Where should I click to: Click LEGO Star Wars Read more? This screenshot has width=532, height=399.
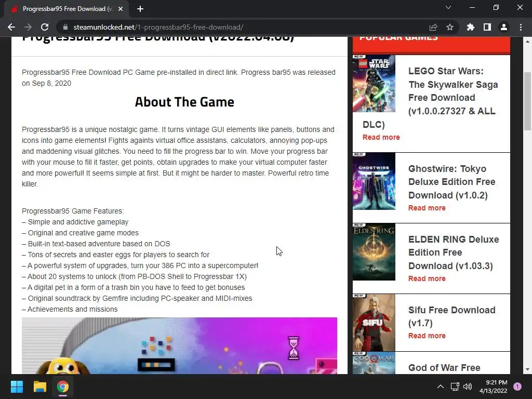tap(381, 137)
